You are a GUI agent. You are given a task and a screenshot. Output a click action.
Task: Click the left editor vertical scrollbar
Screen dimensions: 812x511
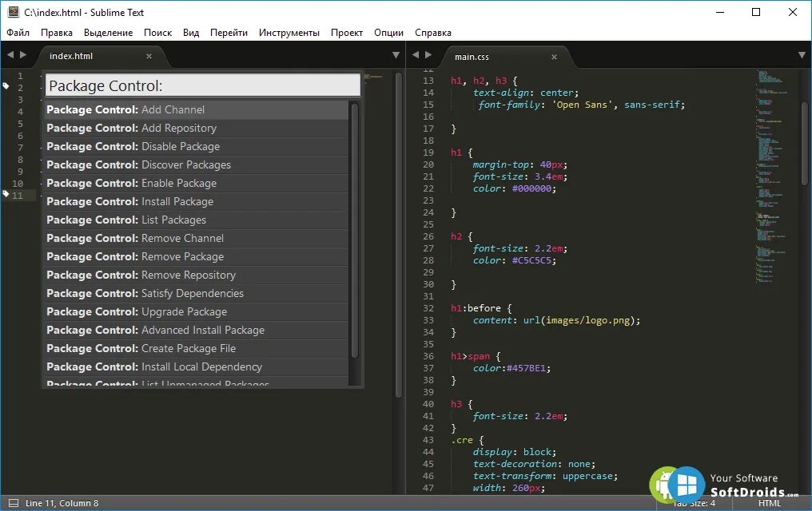(x=399, y=236)
